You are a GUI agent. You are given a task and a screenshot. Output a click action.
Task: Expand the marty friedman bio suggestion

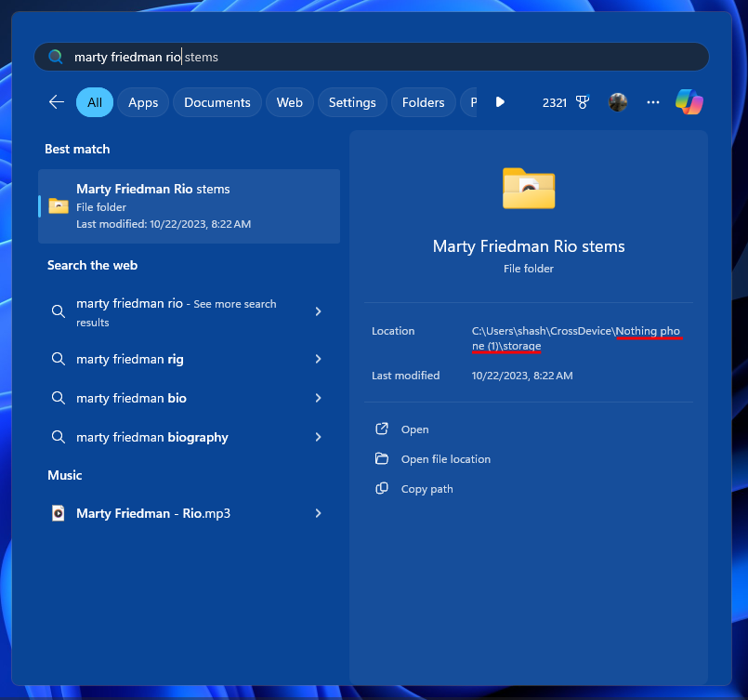pyautogui.click(x=318, y=398)
